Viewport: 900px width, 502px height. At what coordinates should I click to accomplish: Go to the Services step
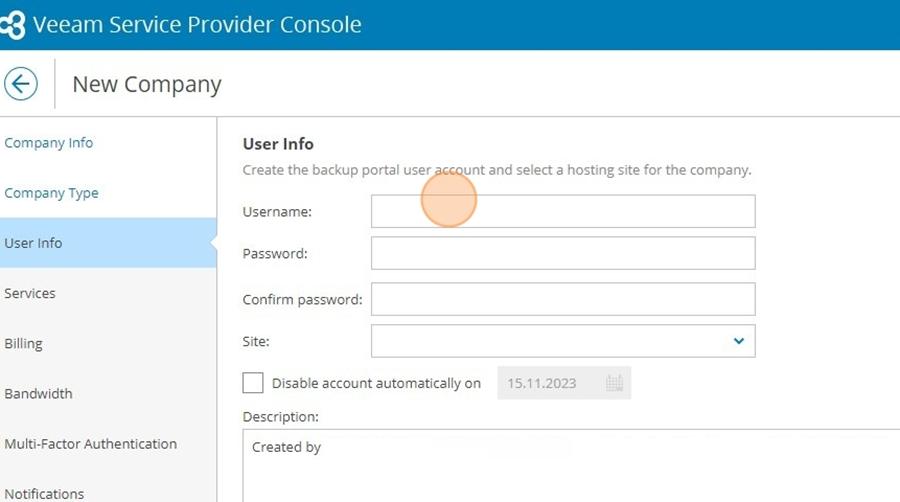tap(30, 293)
